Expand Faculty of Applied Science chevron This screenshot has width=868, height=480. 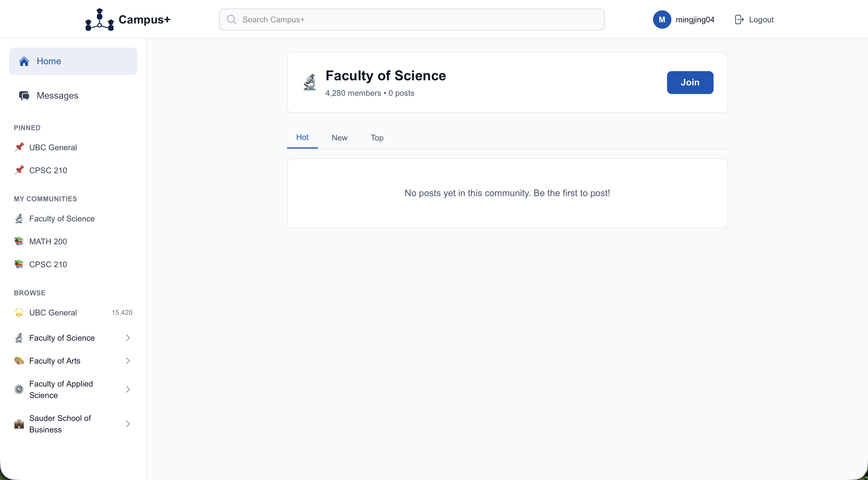[x=128, y=389]
